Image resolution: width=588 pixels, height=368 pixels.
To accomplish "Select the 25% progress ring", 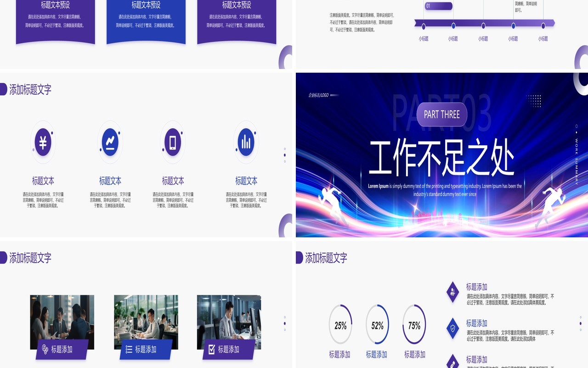I will (x=340, y=325).
